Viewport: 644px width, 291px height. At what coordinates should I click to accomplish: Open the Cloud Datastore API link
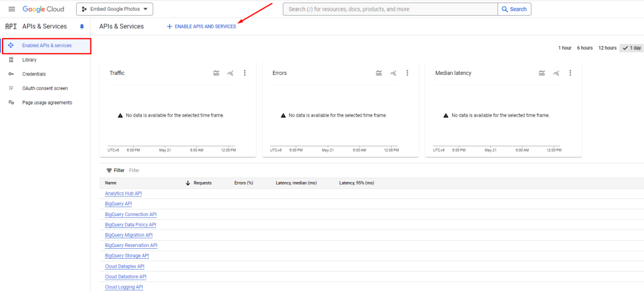tap(126, 277)
